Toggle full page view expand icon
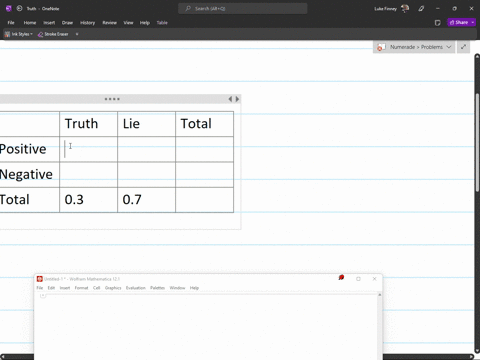 coord(463,47)
